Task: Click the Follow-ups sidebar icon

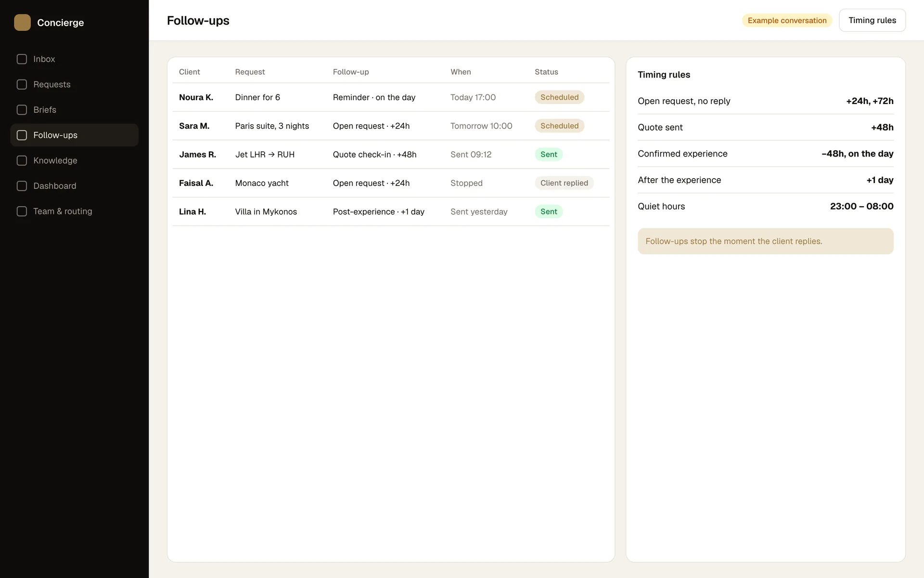Action: point(22,135)
